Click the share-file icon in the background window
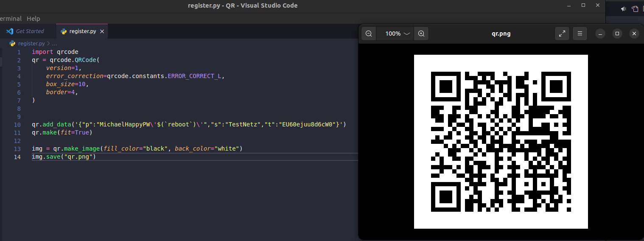 pyautogui.click(x=635, y=8)
